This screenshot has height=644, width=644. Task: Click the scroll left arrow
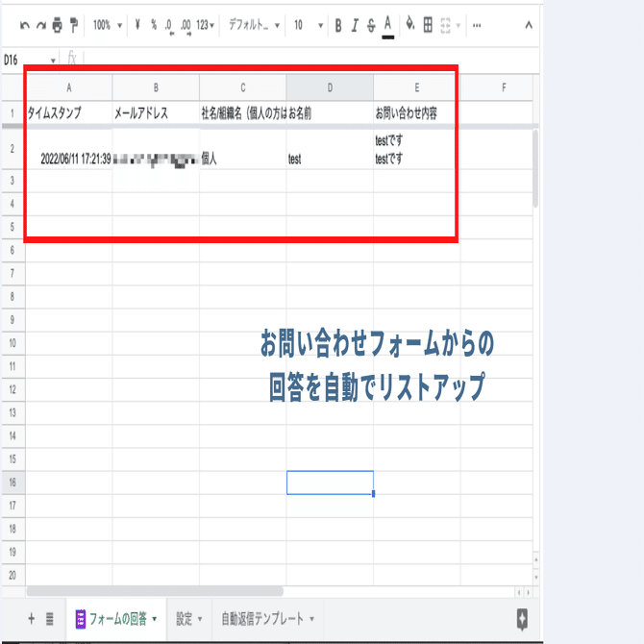tap(519, 592)
